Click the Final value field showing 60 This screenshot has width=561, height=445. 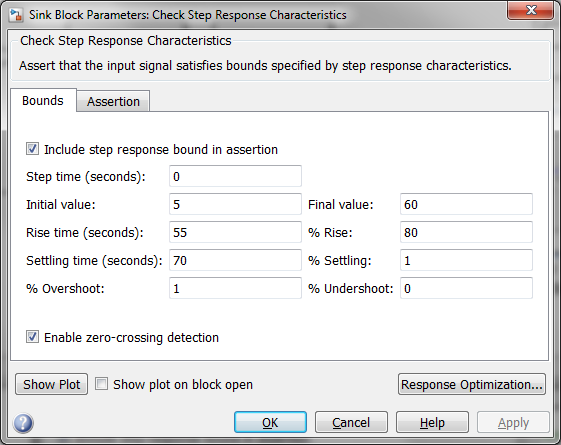(467, 204)
